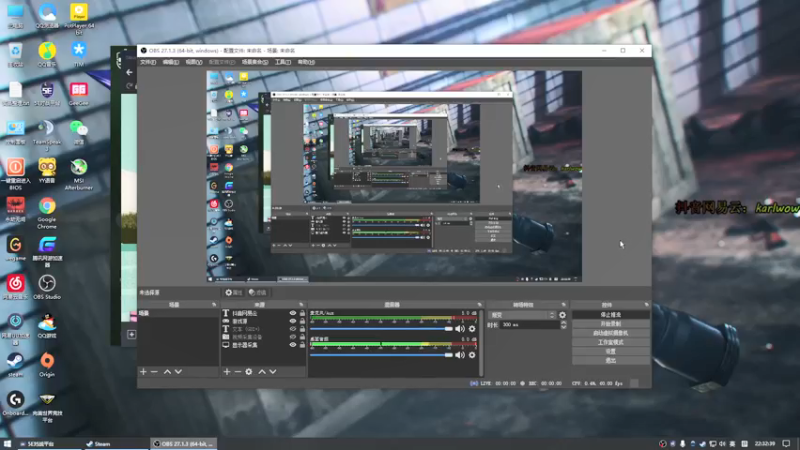Open Settings from the Controls panel

(611, 352)
